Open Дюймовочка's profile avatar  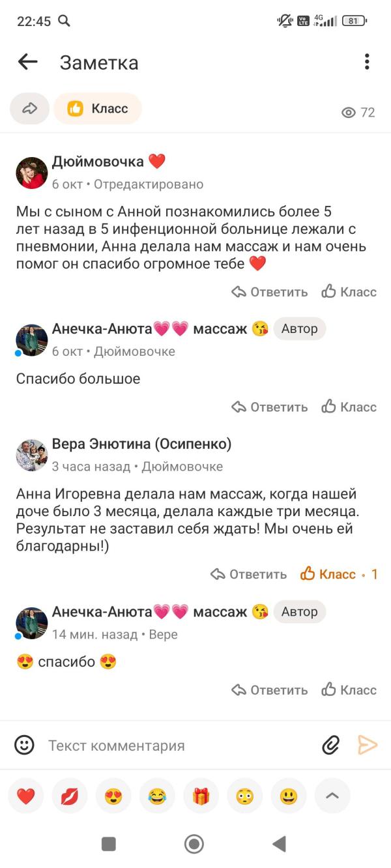click(x=32, y=173)
